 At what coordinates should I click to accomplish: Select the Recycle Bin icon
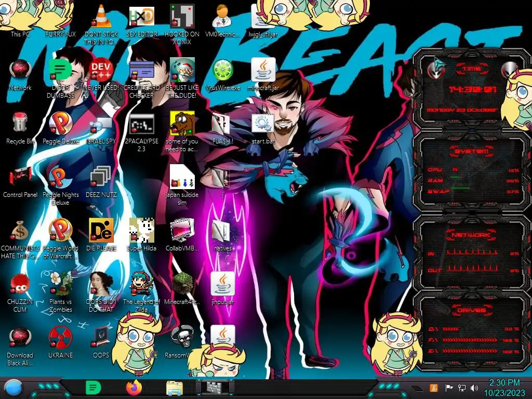(20, 128)
